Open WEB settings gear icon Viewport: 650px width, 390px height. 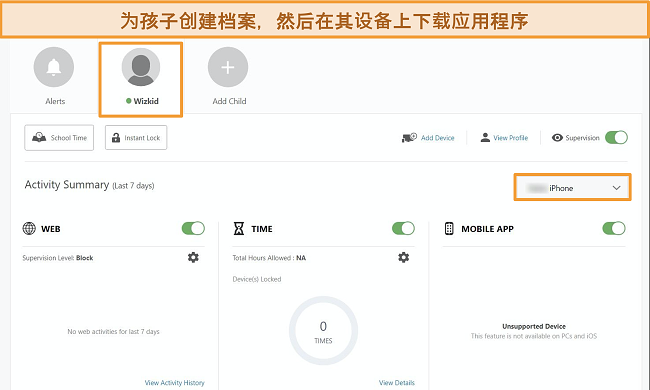point(193,257)
